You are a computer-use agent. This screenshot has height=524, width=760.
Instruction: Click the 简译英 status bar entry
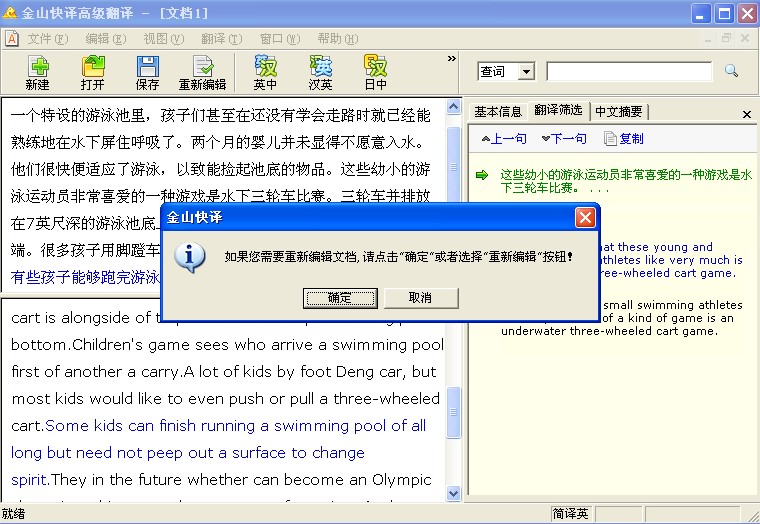pyautogui.click(x=570, y=514)
